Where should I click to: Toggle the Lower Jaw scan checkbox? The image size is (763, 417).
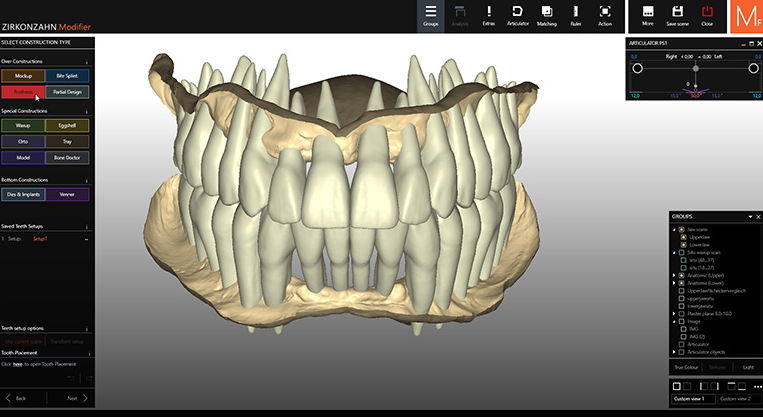click(682, 244)
